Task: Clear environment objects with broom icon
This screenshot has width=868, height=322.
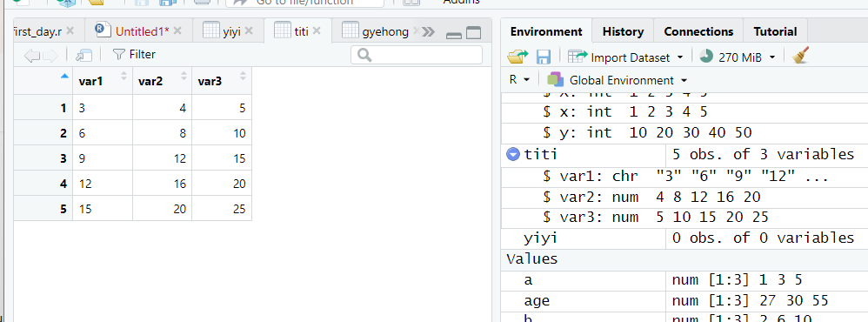Action: (800, 56)
